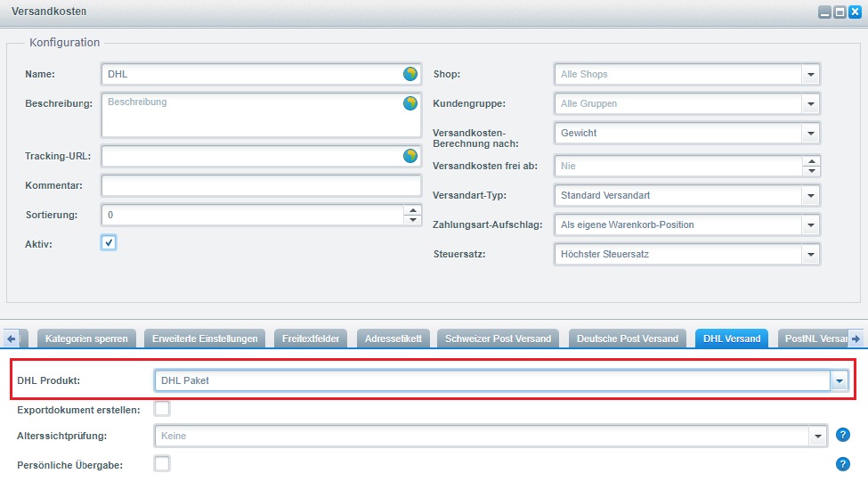Image resolution: width=868 pixels, height=490 pixels.
Task: Click the Sortierung number field
Action: [253, 215]
